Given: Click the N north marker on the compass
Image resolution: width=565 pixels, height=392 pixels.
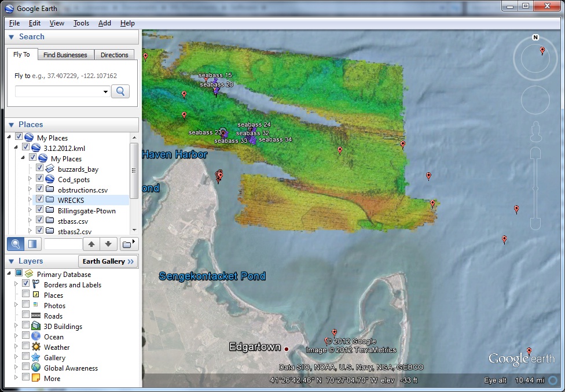Looking at the screenshot, I should pyautogui.click(x=535, y=37).
